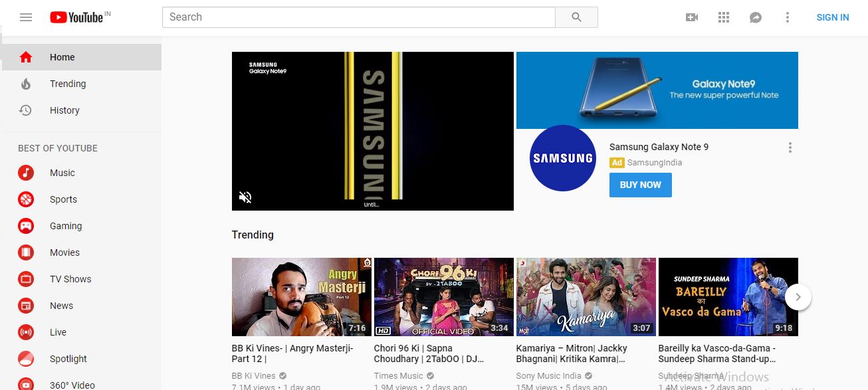Open the Samsung ad options three dots

[790, 147]
